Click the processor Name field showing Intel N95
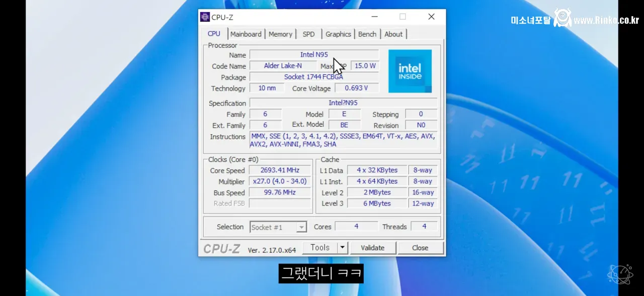 tap(314, 55)
